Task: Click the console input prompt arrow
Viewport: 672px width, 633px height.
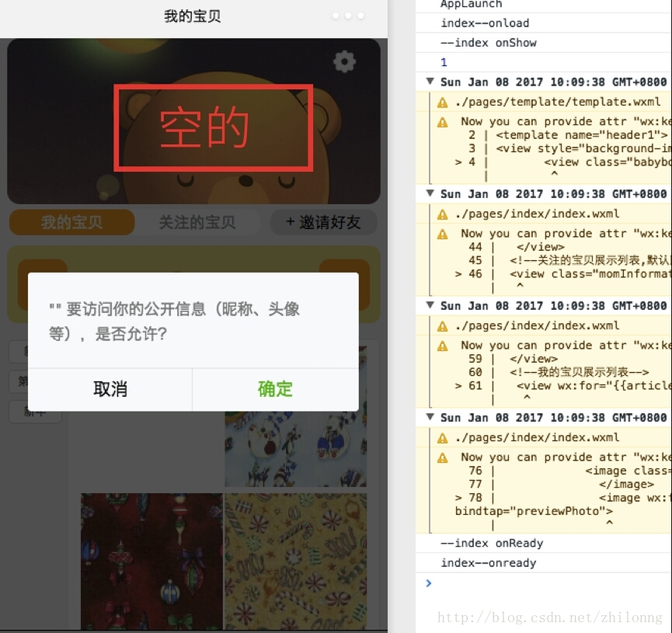Action: tap(429, 583)
